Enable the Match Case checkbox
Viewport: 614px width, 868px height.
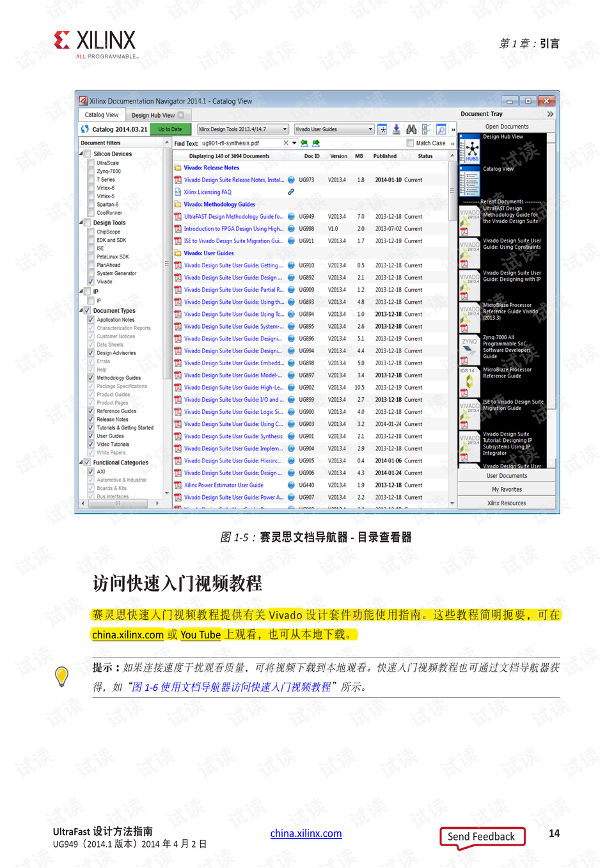pos(411,143)
